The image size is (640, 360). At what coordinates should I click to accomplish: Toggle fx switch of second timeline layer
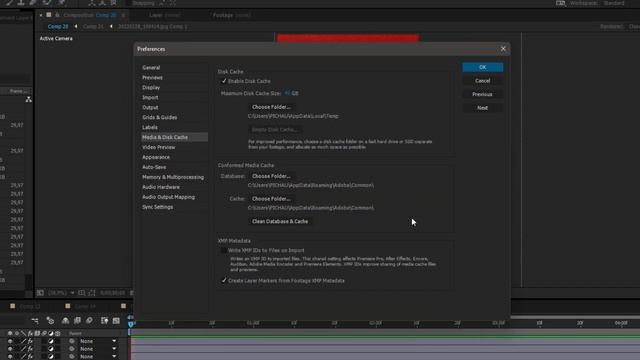(x=30, y=349)
